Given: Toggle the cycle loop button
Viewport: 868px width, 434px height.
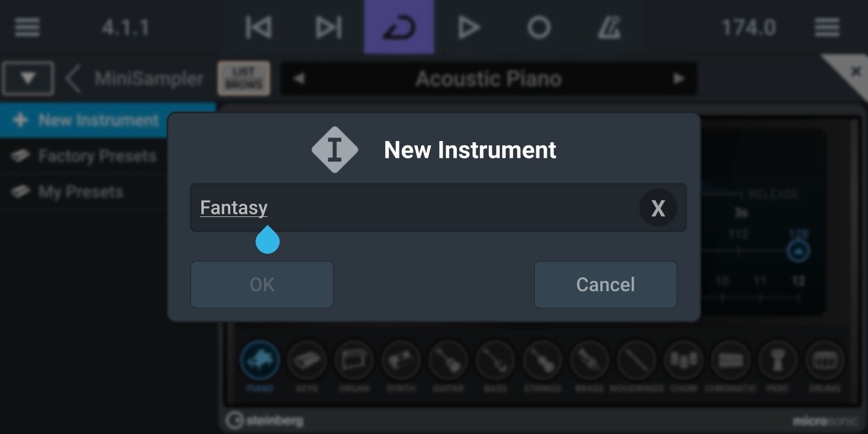Looking at the screenshot, I should click(x=398, y=27).
